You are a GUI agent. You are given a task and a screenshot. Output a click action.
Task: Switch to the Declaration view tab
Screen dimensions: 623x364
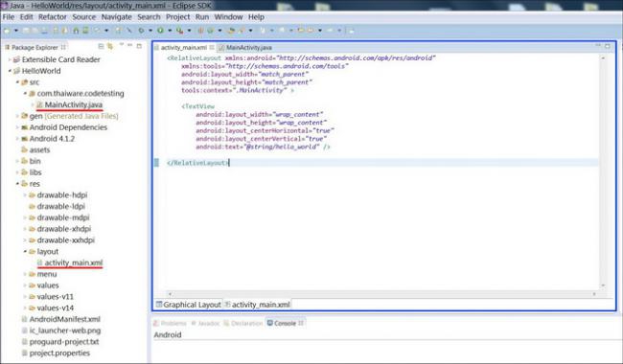[242, 323]
